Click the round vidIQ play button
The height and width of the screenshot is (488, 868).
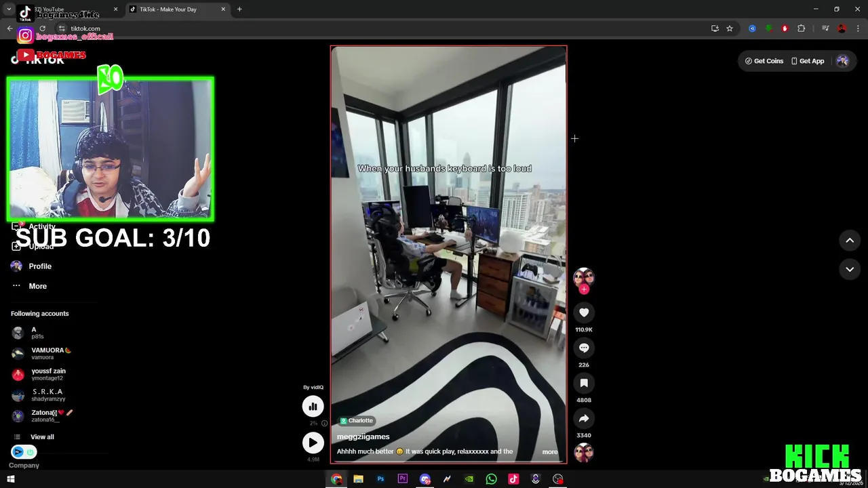pyautogui.click(x=313, y=443)
